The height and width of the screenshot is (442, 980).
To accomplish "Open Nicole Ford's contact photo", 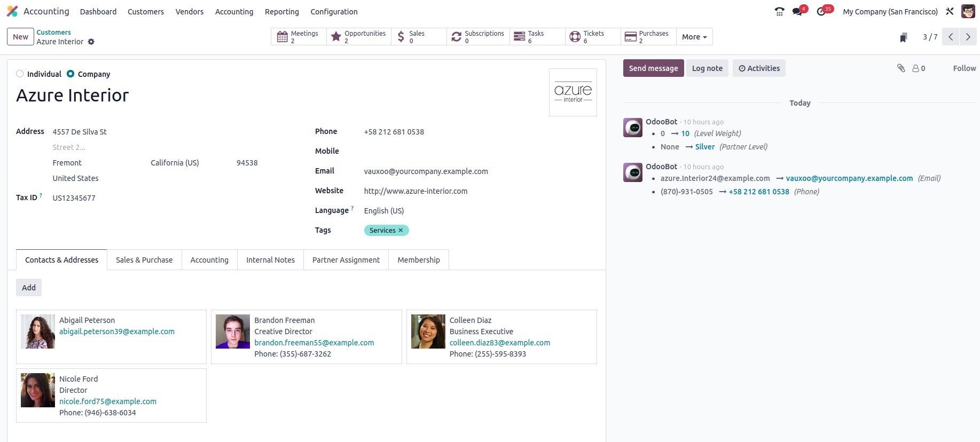I will [38, 390].
